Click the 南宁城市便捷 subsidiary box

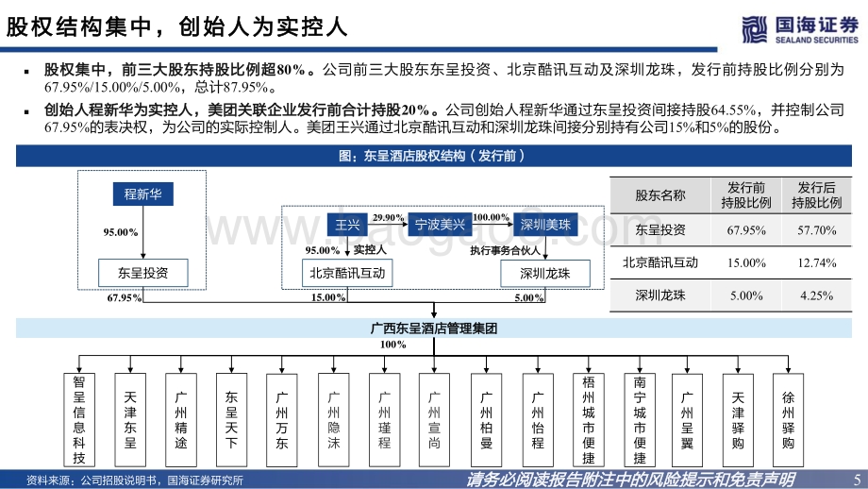pyautogui.click(x=640, y=420)
